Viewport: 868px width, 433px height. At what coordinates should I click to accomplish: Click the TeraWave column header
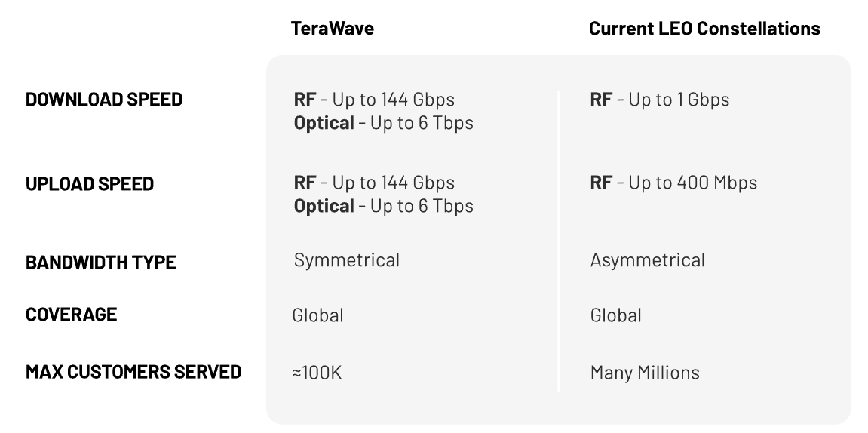(x=333, y=29)
